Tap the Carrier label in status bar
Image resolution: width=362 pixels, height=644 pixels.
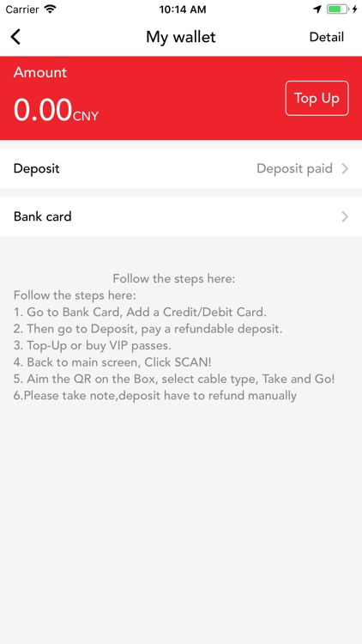coord(22,9)
